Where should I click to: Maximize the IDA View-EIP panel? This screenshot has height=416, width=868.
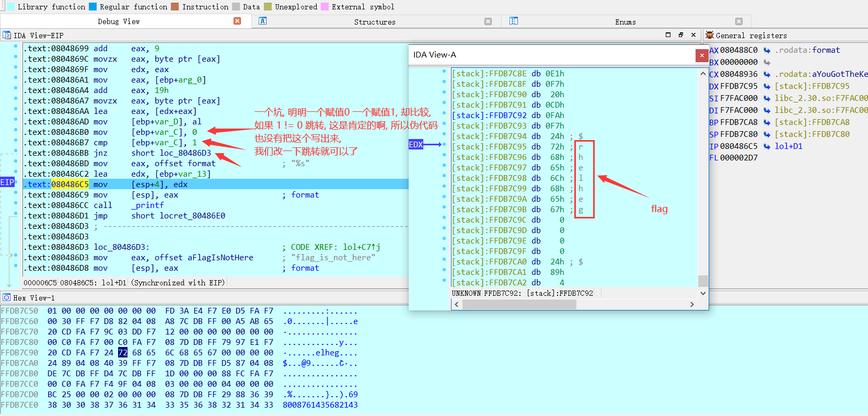(668, 35)
